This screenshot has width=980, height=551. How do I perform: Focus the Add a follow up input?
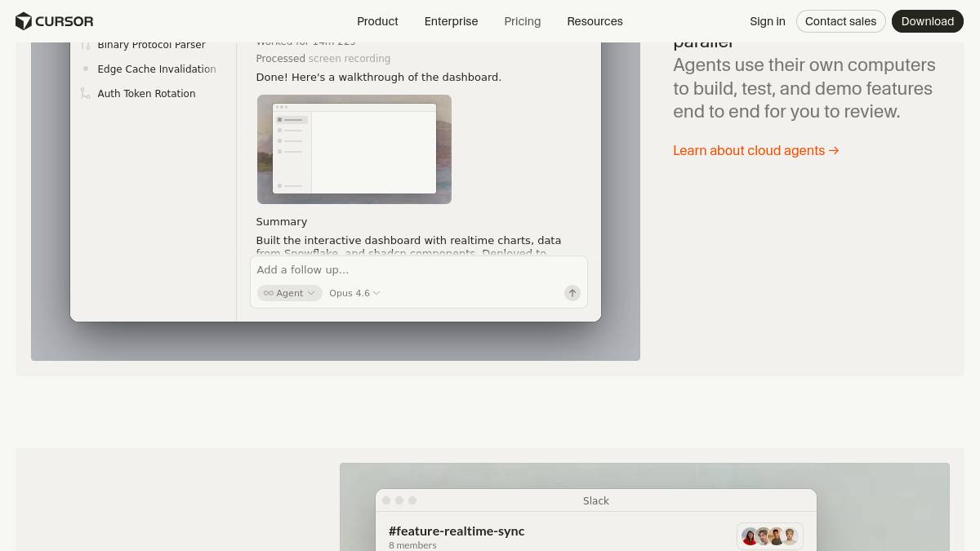point(418,270)
